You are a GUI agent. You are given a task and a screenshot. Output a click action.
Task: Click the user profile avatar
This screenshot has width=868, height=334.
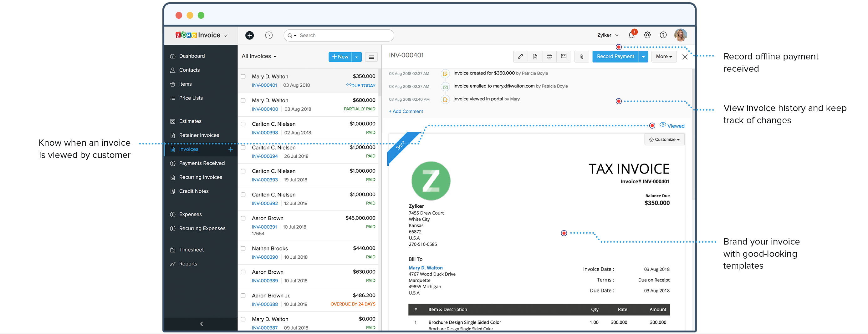[x=680, y=35]
